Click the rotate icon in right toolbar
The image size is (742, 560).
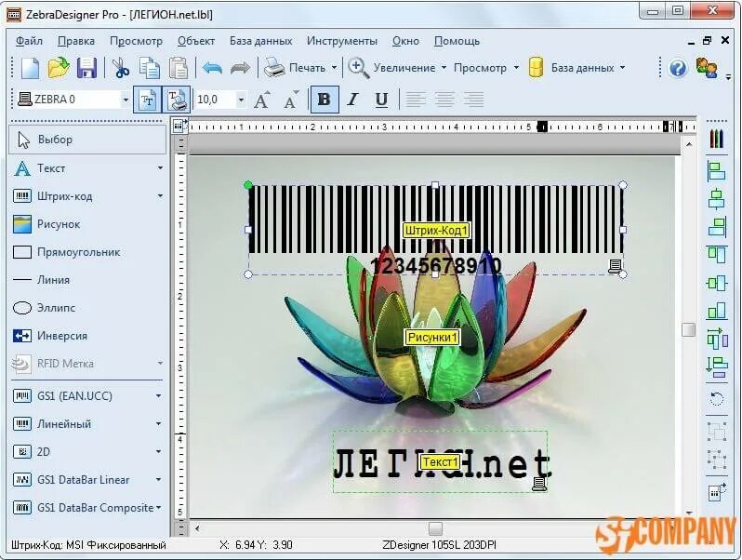pos(717,399)
